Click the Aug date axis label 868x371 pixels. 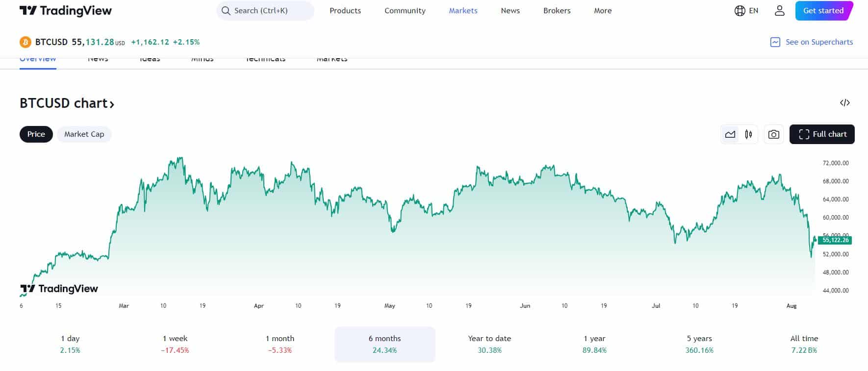791,306
